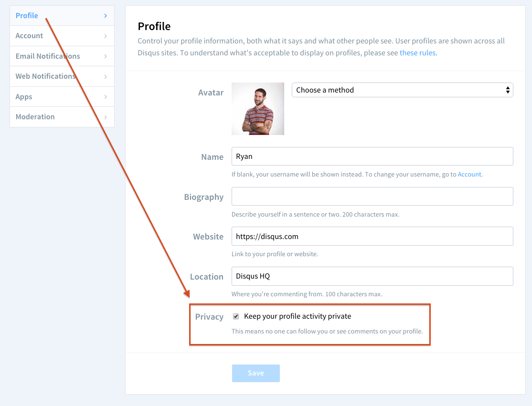Click the avatar photo thumbnail
The height and width of the screenshot is (406, 532).
click(x=258, y=109)
